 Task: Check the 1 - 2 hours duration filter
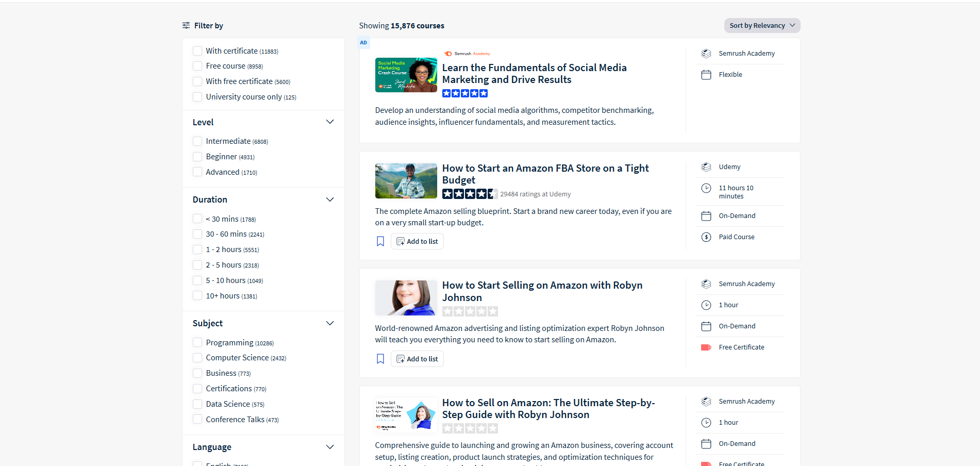pos(197,249)
